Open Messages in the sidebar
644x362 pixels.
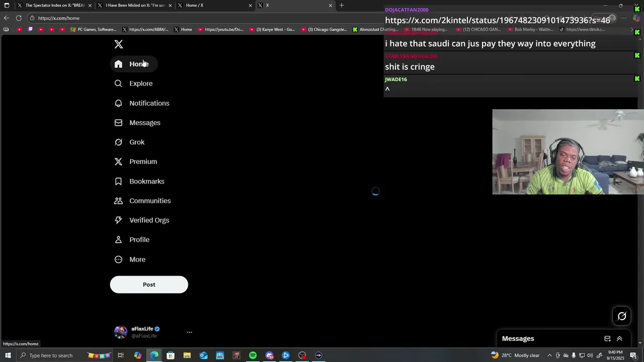click(x=138, y=123)
